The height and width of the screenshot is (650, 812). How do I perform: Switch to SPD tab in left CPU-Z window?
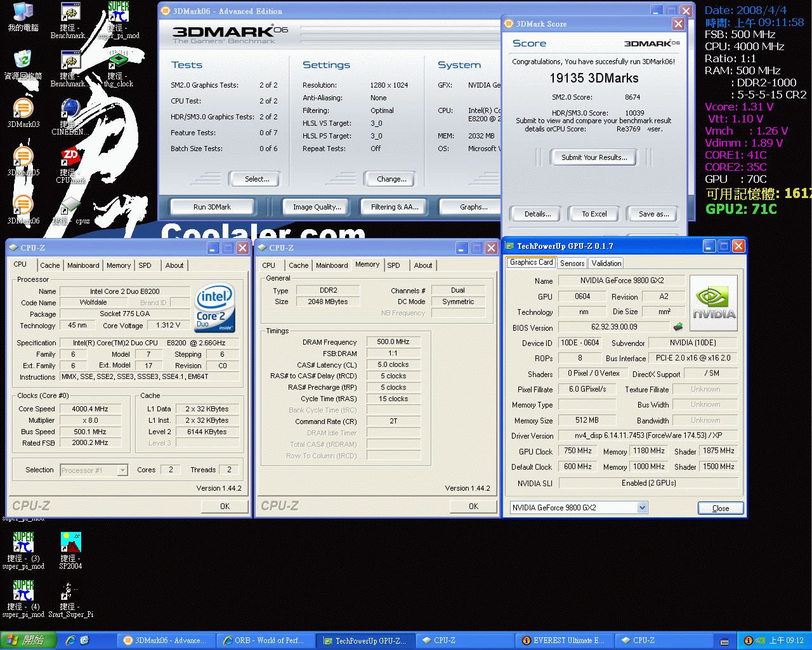pos(145,265)
